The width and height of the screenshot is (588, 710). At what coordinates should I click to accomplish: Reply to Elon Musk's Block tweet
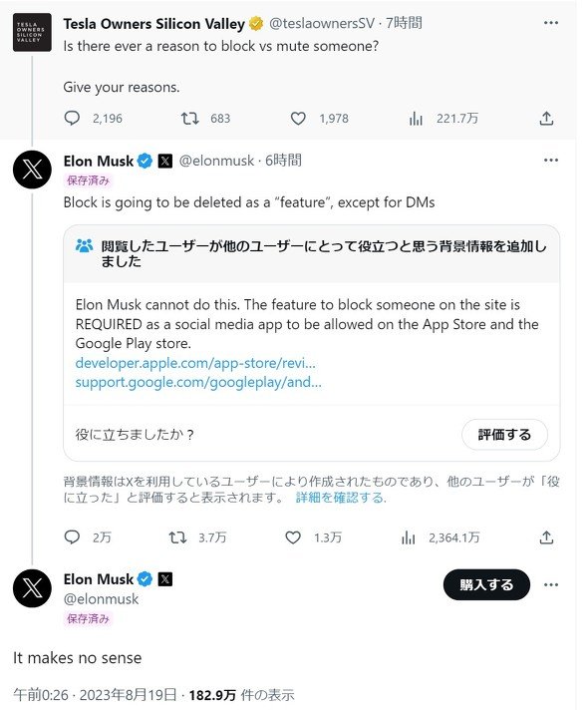click(x=72, y=537)
